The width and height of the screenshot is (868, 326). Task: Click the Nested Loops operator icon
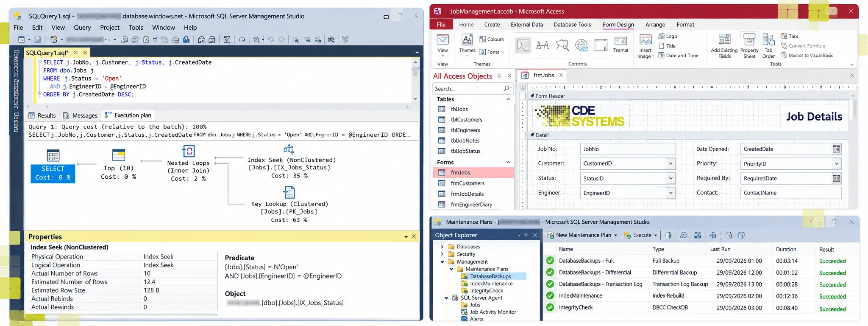point(189,151)
